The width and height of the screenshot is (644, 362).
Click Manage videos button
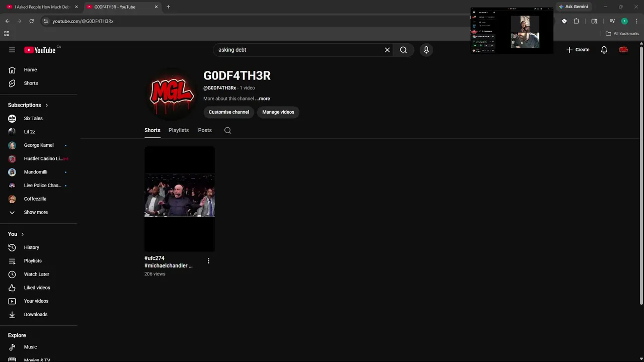(278, 112)
